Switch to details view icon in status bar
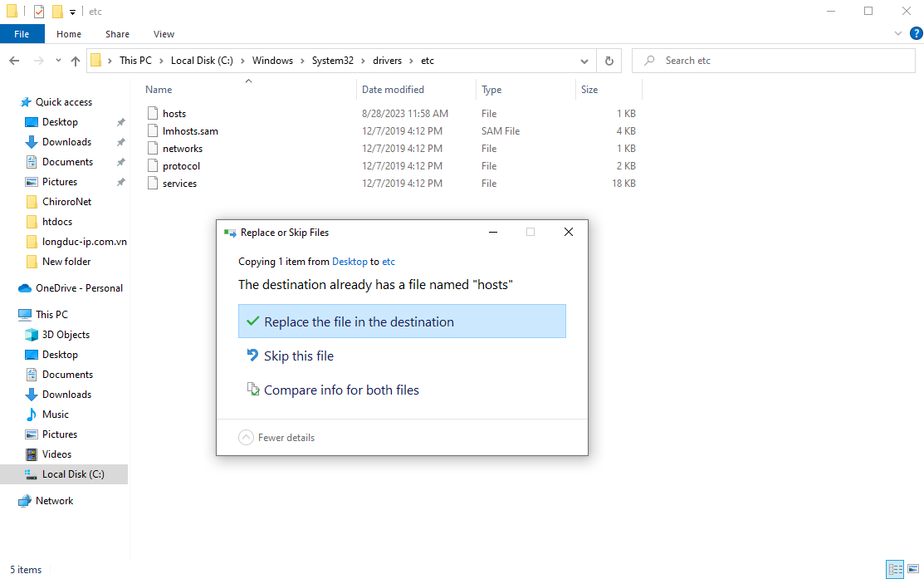The width and height of the screenshot is (924, 579). point(895,569)
